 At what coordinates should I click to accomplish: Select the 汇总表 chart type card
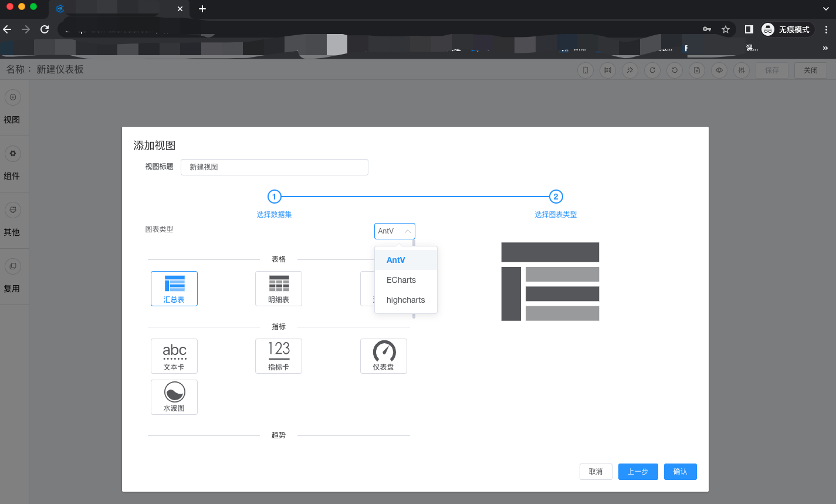click(174, 289)
